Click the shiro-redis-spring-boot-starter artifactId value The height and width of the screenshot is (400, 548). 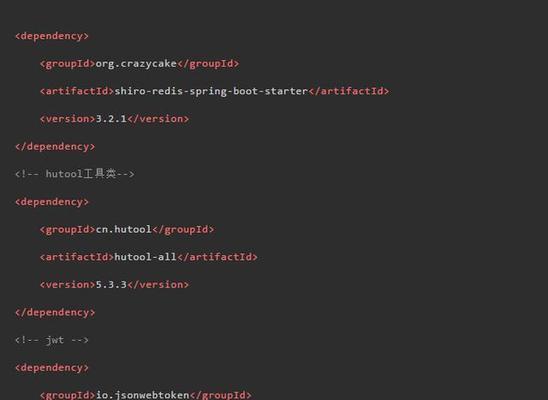click(211, 92)
